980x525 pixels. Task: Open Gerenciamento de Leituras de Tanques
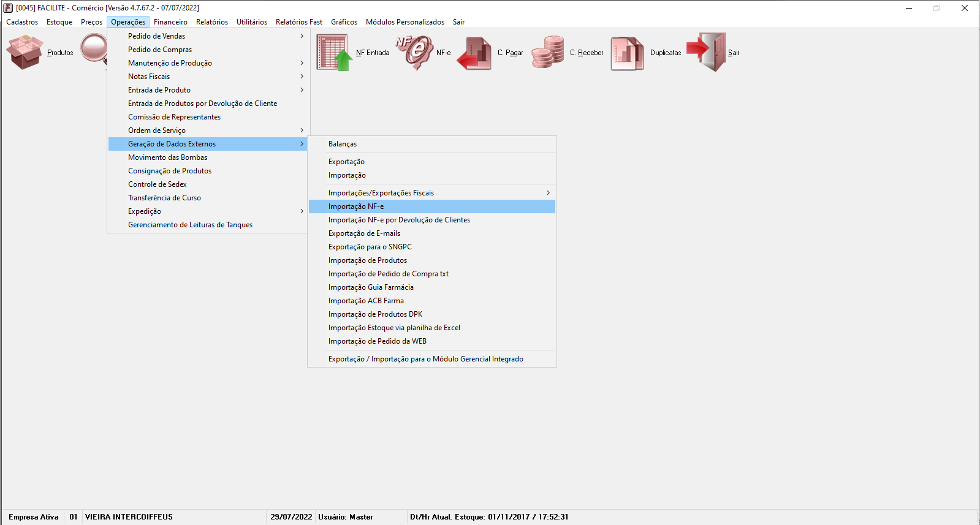(x=208, y=225)
